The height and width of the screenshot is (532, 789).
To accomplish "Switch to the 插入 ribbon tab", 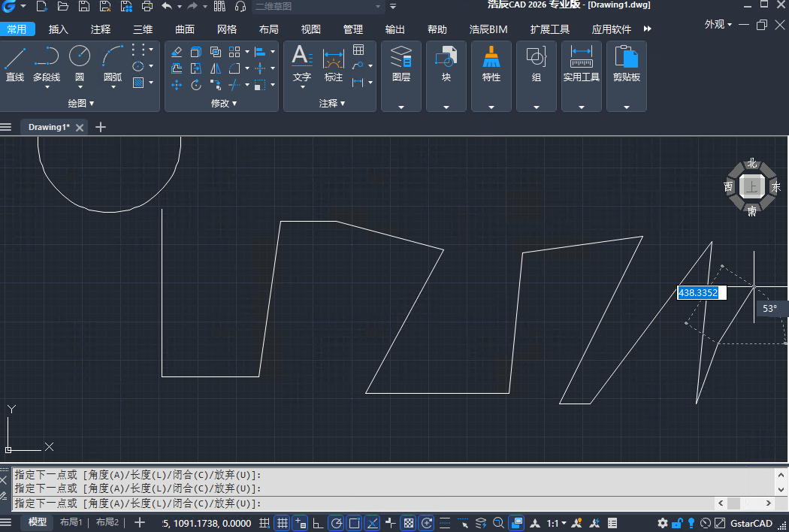I will click(58, 29).
